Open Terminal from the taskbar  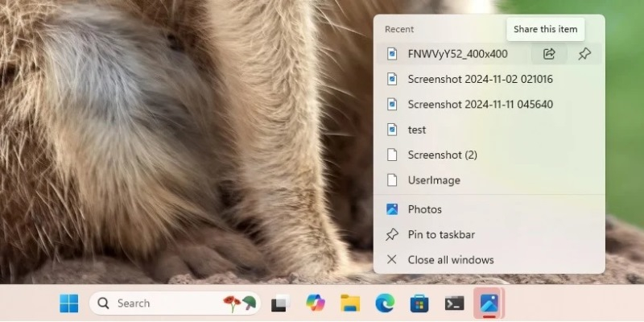(454, 303)
